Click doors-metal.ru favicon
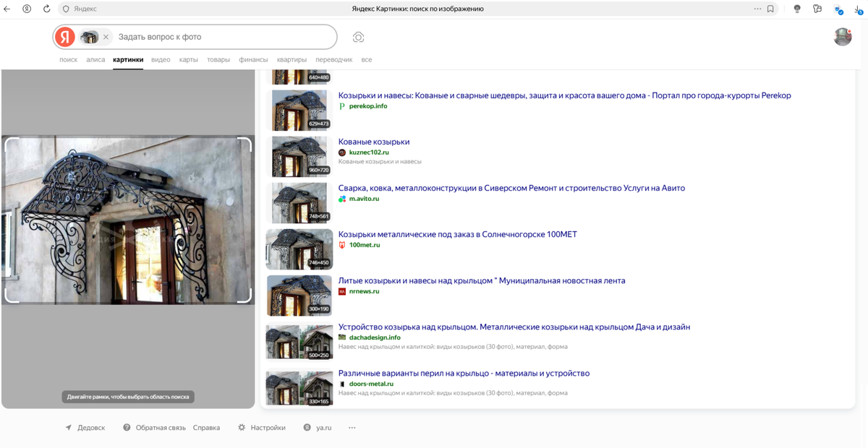The height and width of the screenshot is (448, 868). tap(342, 384)
